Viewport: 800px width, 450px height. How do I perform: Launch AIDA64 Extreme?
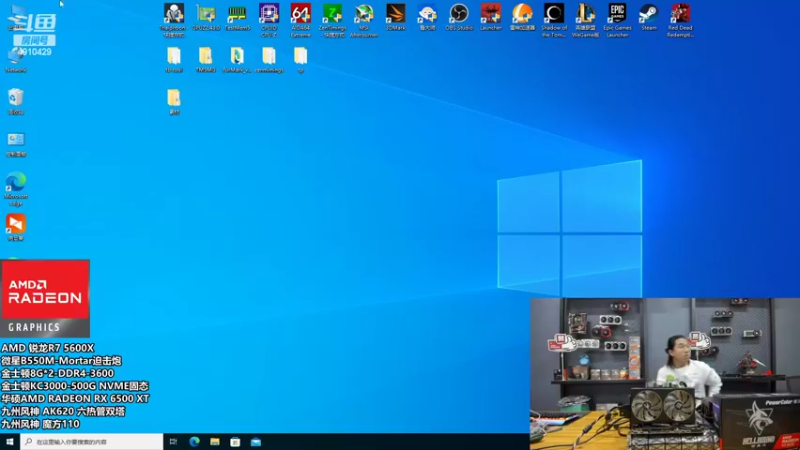[301, 20]
